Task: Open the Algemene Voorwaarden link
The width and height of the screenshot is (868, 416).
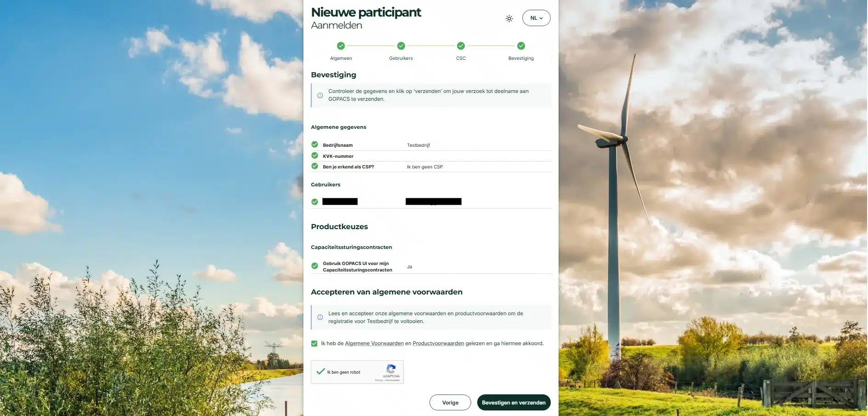Action: pos(374,343)
